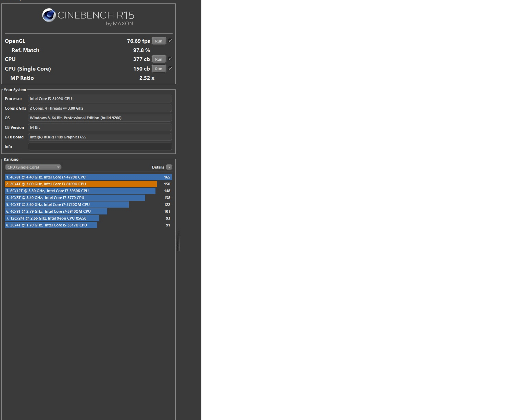The height and width of the screenshot is (420, 526).
Task: Click the Details label in Ranking
Action: [x=158, y=167]
